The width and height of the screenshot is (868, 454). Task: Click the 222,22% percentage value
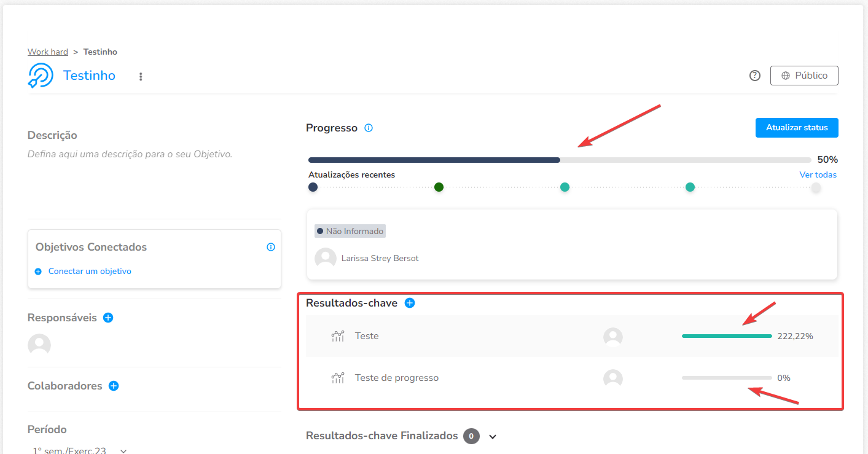[x=795, y=336]
